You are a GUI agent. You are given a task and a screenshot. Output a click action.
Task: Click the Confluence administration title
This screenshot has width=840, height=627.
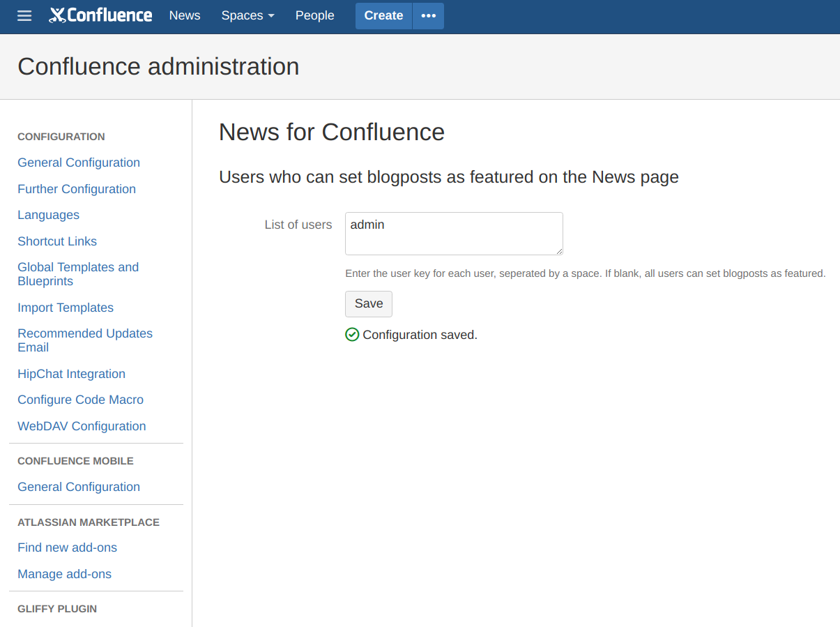(158, 66)
